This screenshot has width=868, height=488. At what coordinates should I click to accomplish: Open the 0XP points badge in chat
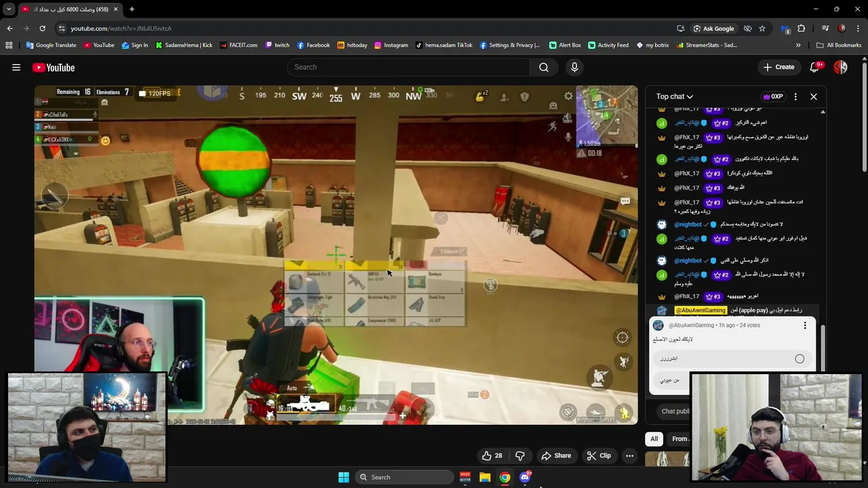tap(773, 96)
